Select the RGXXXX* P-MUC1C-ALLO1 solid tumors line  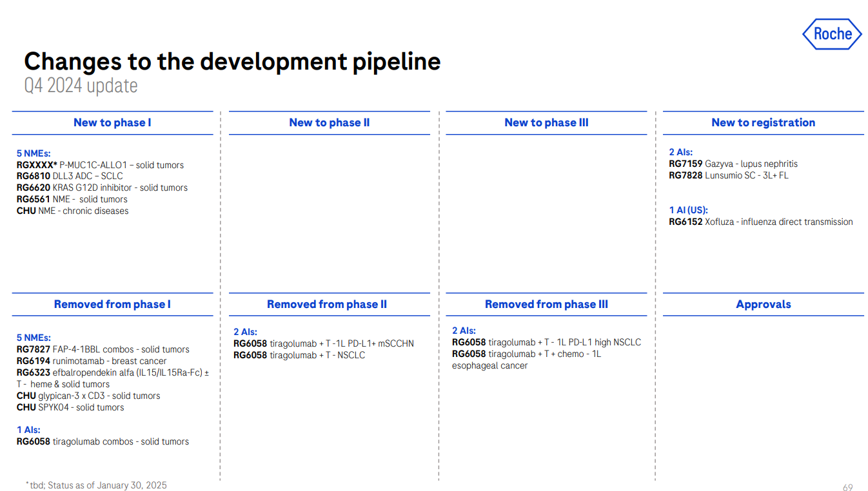coord(100,165)
